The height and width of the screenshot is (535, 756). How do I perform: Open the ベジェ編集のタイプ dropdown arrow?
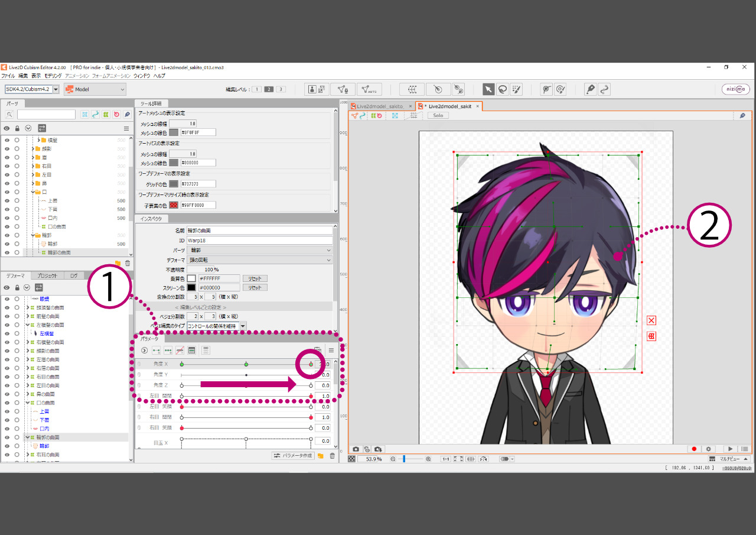[243, 326]
